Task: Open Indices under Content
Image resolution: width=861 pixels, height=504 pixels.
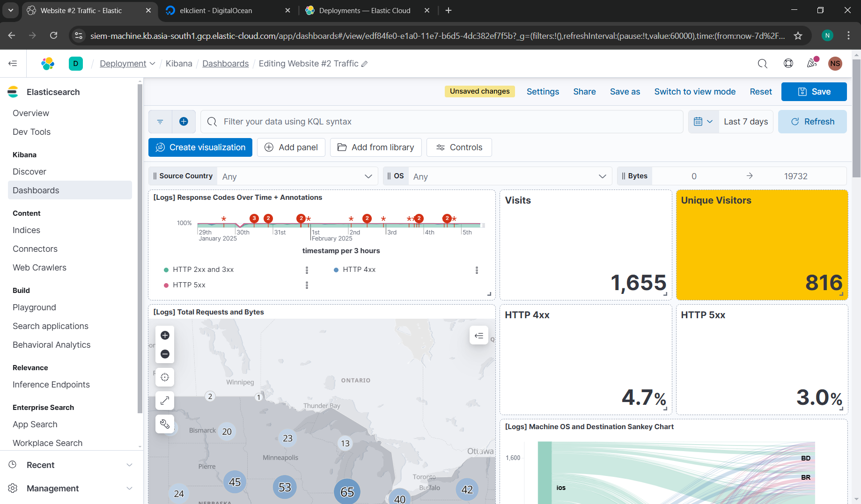Action: coord(26,230)
